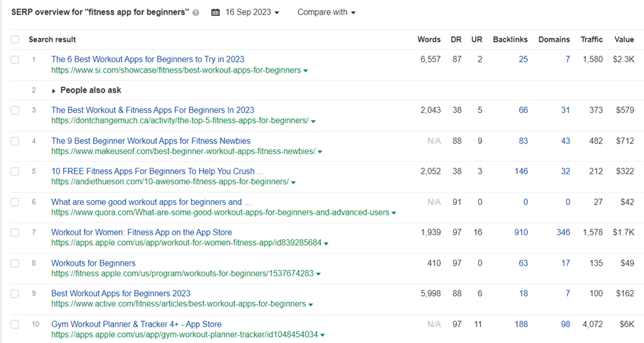Open Gym Workout Planner & Tracker link

coord(136,324)
